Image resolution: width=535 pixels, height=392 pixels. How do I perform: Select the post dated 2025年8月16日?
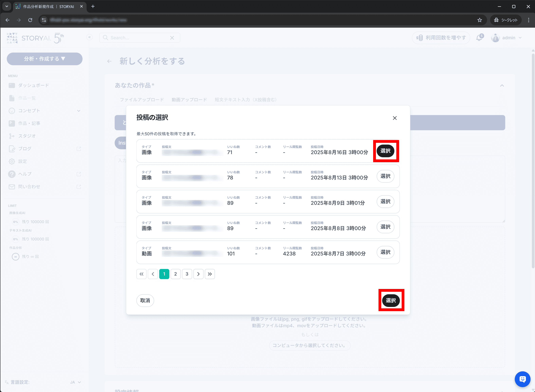point(385,151)
